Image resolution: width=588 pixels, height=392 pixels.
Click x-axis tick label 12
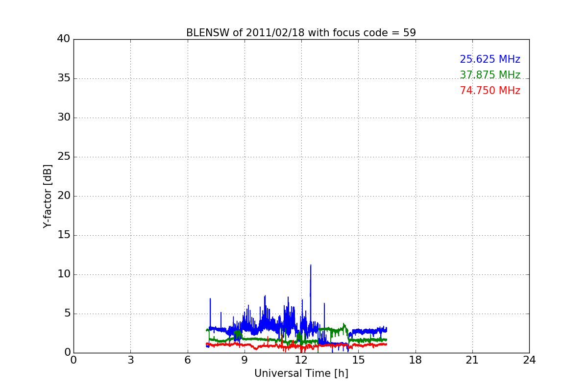tap(301, 360)
